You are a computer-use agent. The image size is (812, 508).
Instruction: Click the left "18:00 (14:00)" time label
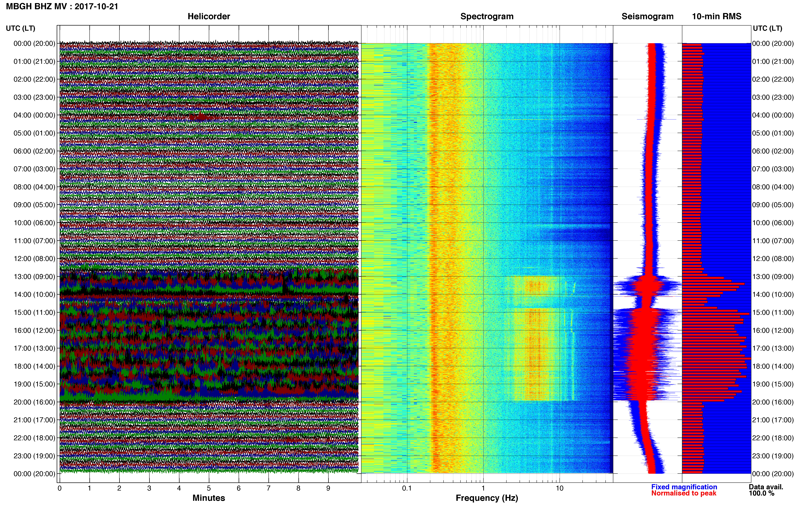click(34, 366)
